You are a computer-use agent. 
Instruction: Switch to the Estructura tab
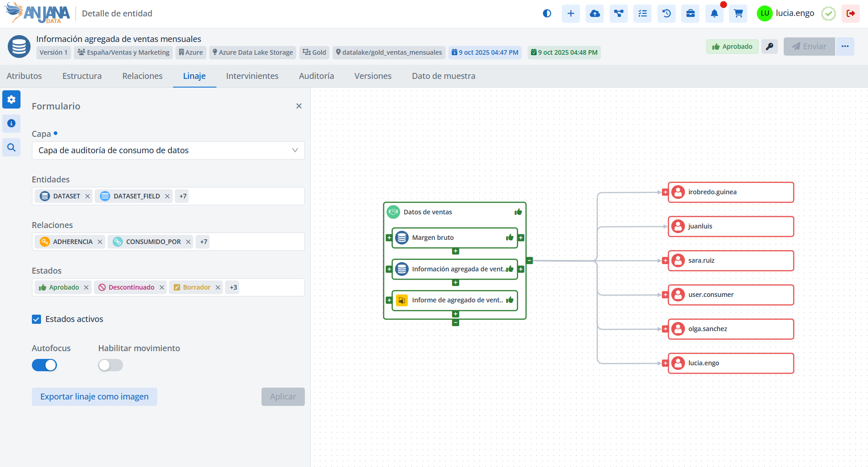tap(82, 76)
